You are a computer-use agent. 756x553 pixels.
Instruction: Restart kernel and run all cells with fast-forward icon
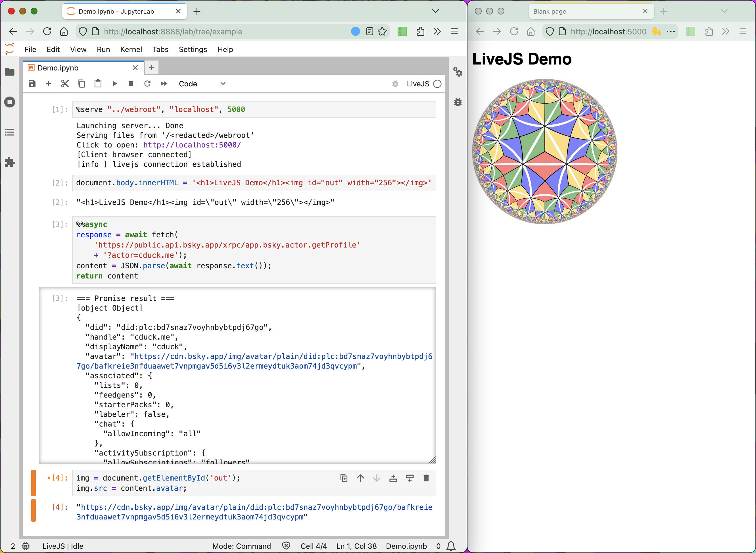(x=164, y=84)
